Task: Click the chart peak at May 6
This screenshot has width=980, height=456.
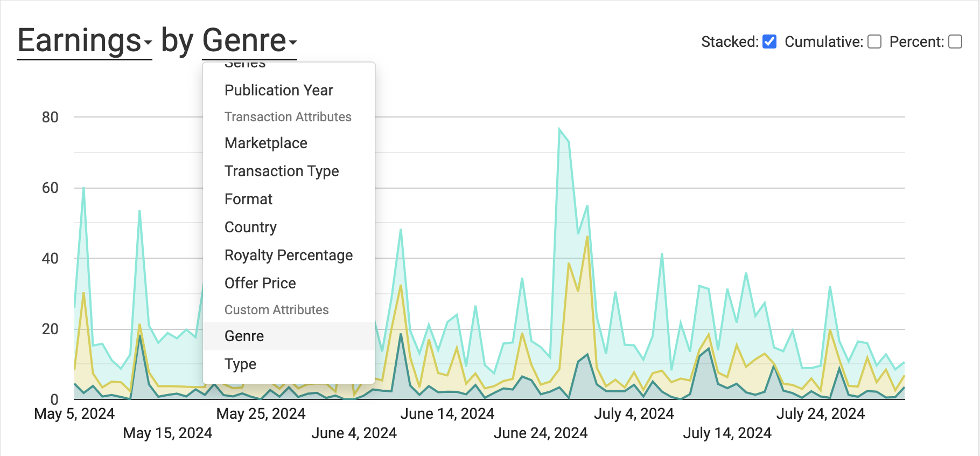Action: (x=83, y=188)
